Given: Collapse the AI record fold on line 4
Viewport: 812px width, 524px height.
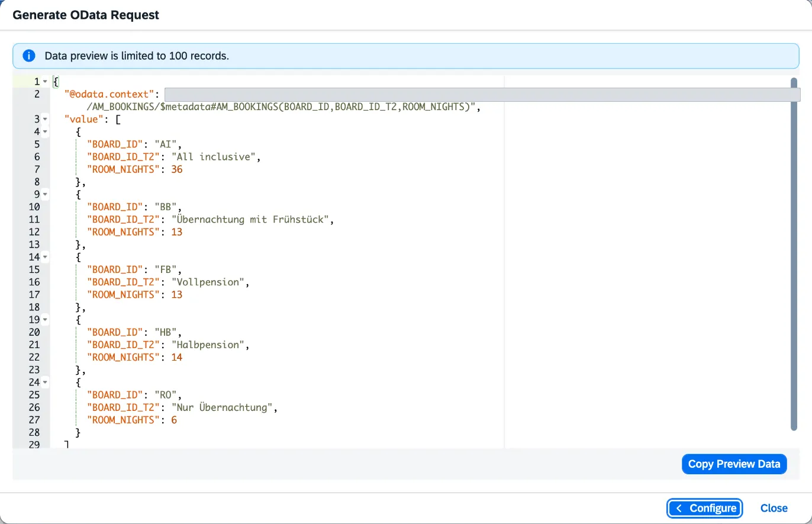Looking at the screenshot, I should point(45,131).
